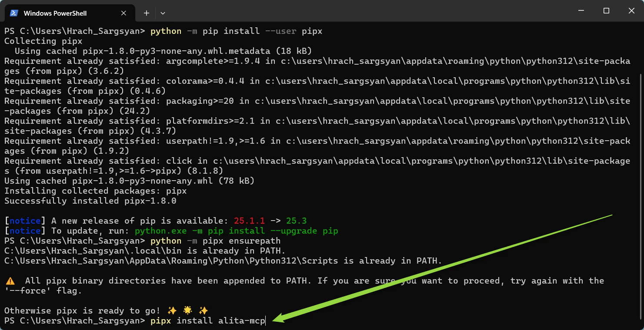Click the 'Installing collected packages: pipx' line
The image size is (644, 330).
coord(96,191)
